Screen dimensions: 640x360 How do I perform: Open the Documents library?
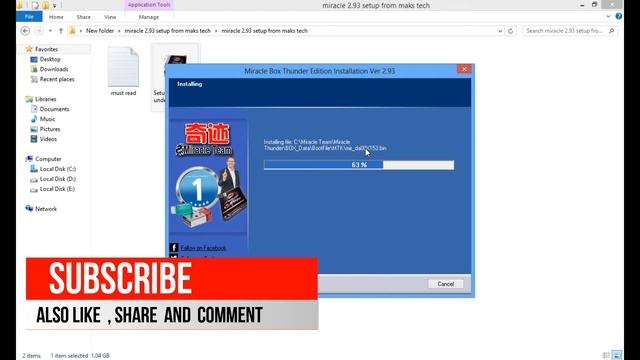click(54, 109)
